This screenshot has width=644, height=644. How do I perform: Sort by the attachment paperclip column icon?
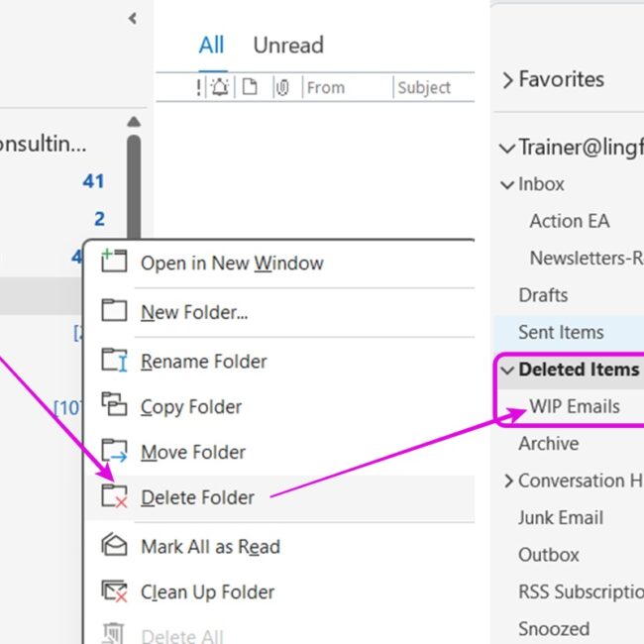[x=282, y=87]
